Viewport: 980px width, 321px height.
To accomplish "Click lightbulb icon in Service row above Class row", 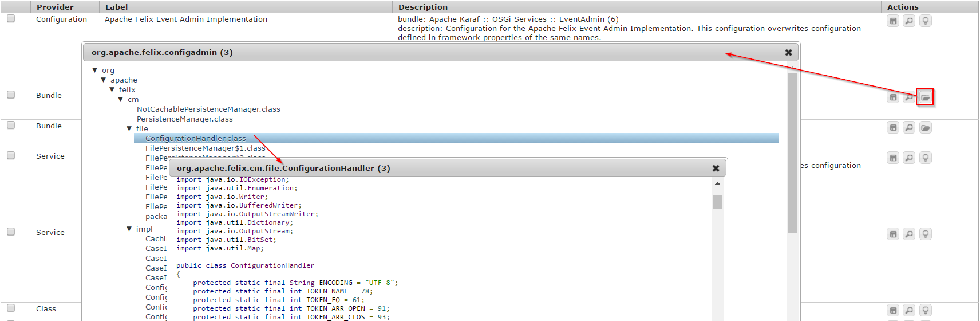I will pos(926,234).
